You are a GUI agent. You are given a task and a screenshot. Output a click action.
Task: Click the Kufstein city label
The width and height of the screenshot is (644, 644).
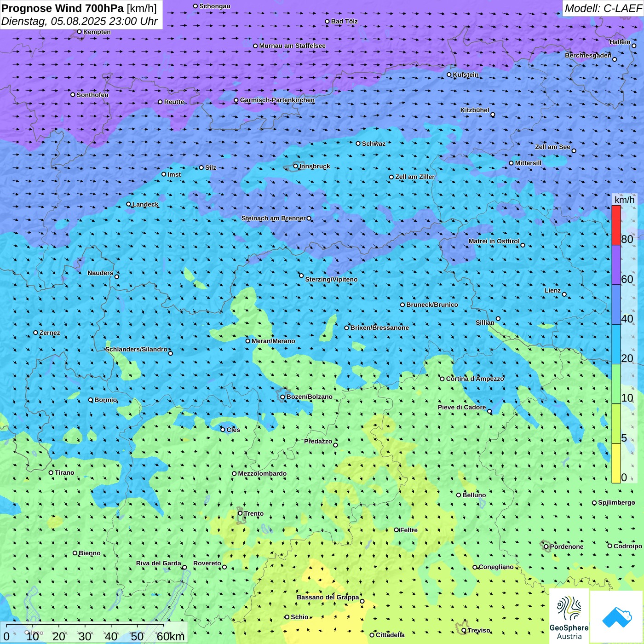466,75
